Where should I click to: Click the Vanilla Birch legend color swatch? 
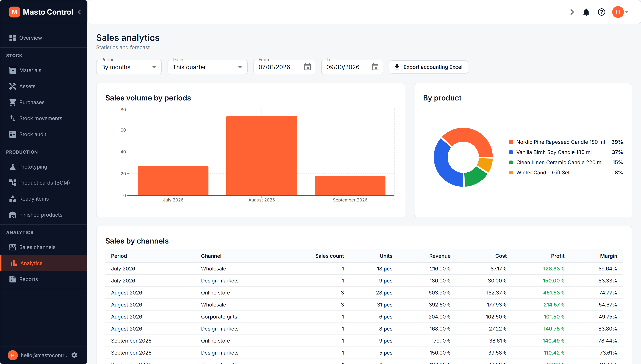click(x=511, y=152)
